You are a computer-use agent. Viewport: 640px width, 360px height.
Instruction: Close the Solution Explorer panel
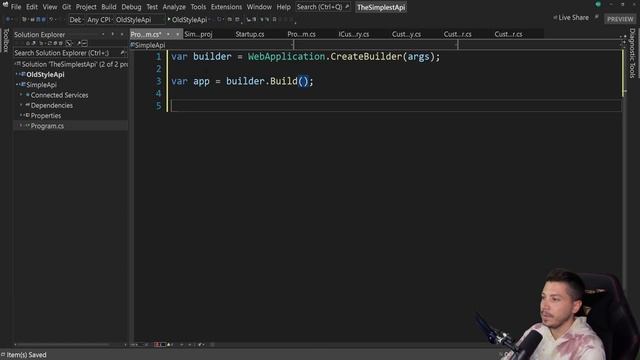pos(122,34)
